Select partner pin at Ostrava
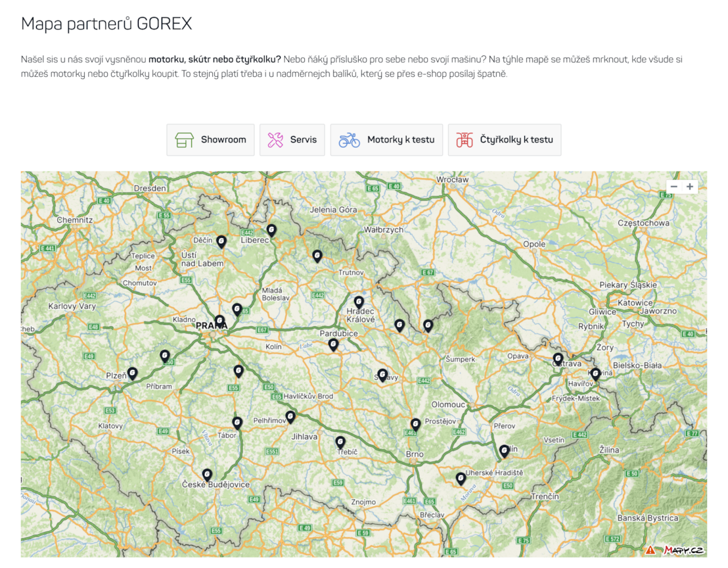 pos(558,359)
